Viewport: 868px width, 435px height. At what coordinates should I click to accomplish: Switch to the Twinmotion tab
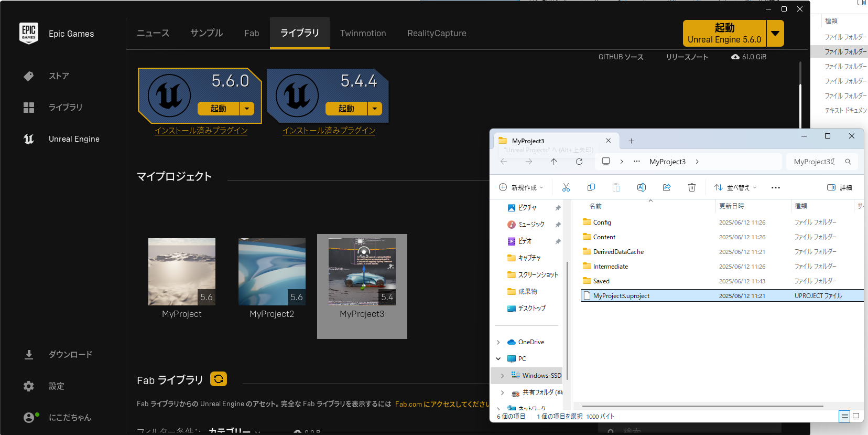pos(363,33)
